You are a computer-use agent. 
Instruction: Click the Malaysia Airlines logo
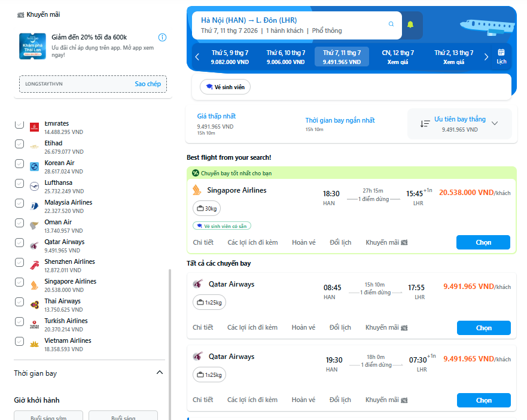pyautogui.click(x=34, y=206)
